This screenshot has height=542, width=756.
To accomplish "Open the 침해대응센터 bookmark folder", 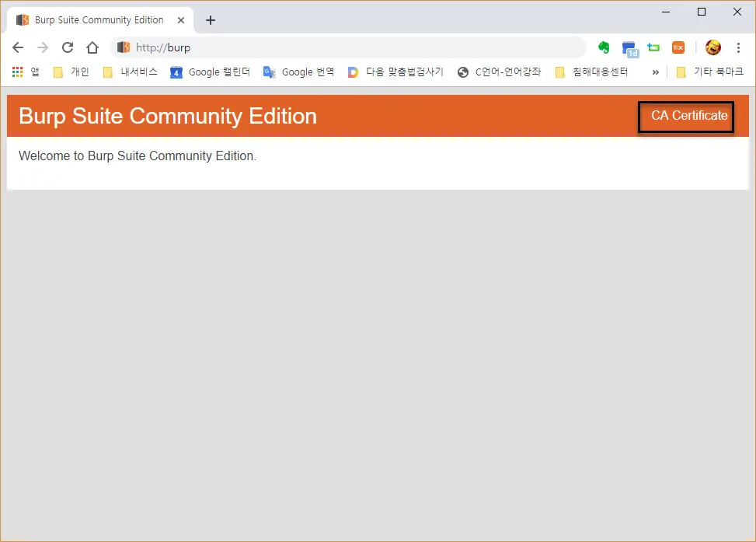I will (x=591, y=72).
